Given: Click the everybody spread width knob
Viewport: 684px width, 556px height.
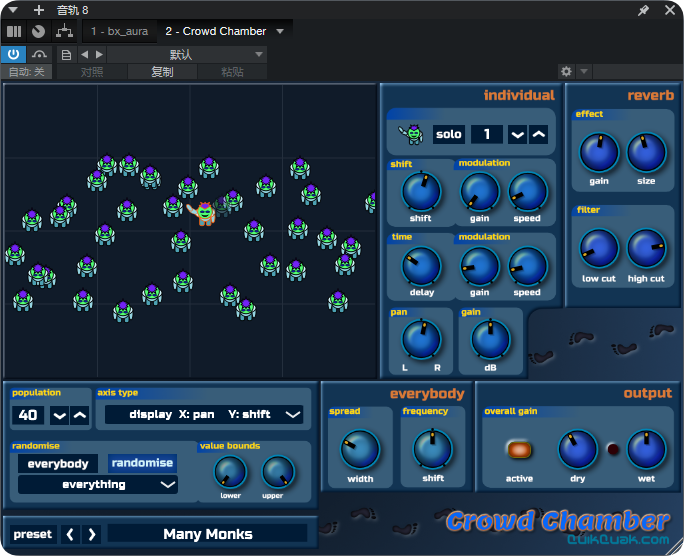Looking at the screenshot, I should point(360,450).
